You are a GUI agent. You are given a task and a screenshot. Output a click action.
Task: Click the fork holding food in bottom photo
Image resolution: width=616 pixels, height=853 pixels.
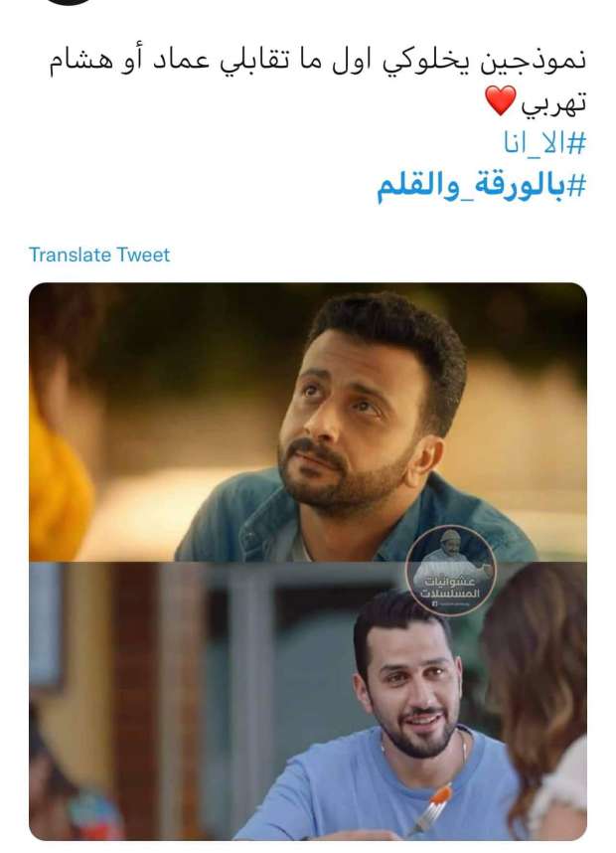point(432,808)
